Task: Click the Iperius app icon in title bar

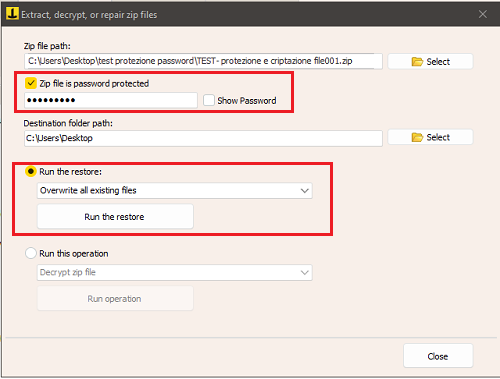Action: pyautogui.click(x=12, y=14)
